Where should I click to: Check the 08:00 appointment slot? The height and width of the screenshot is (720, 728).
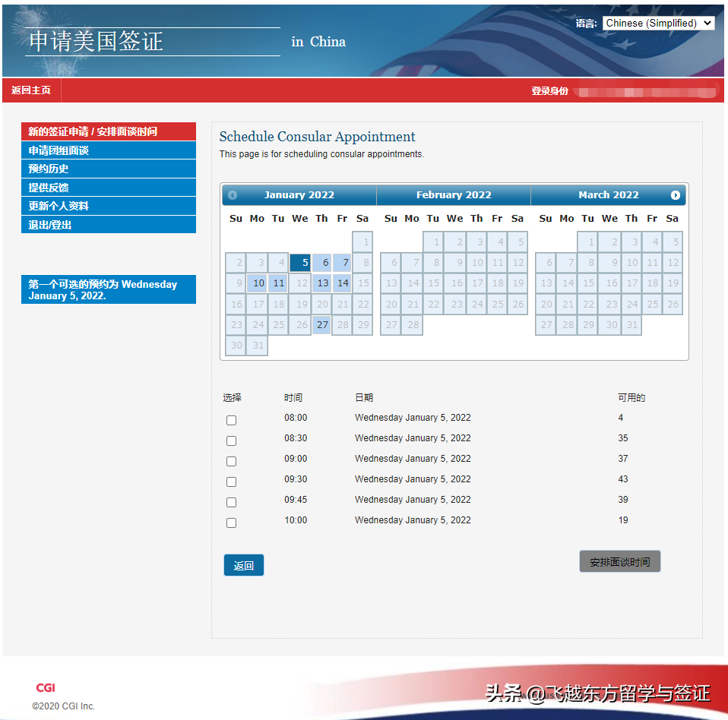[231, 420]
